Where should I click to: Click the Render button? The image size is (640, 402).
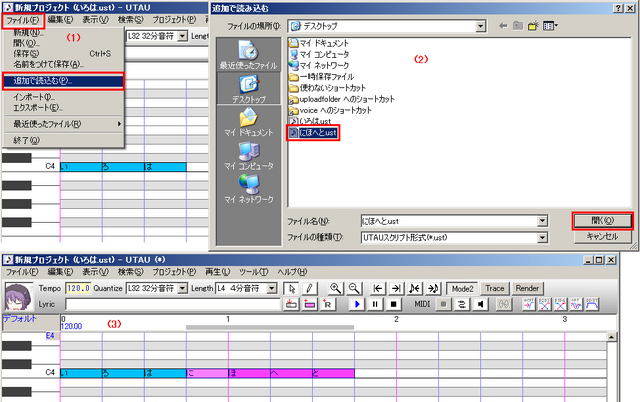[527, 289]
